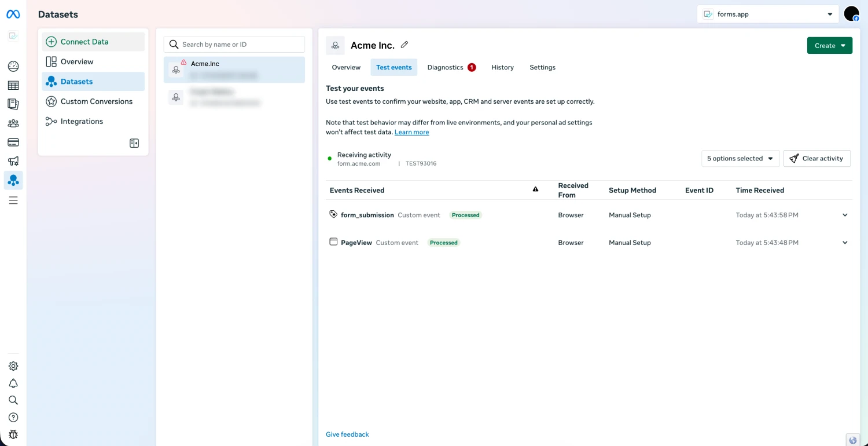Expand the PageView event row
The width and height of the screenshot is (868, 446).
coord(845,243)
